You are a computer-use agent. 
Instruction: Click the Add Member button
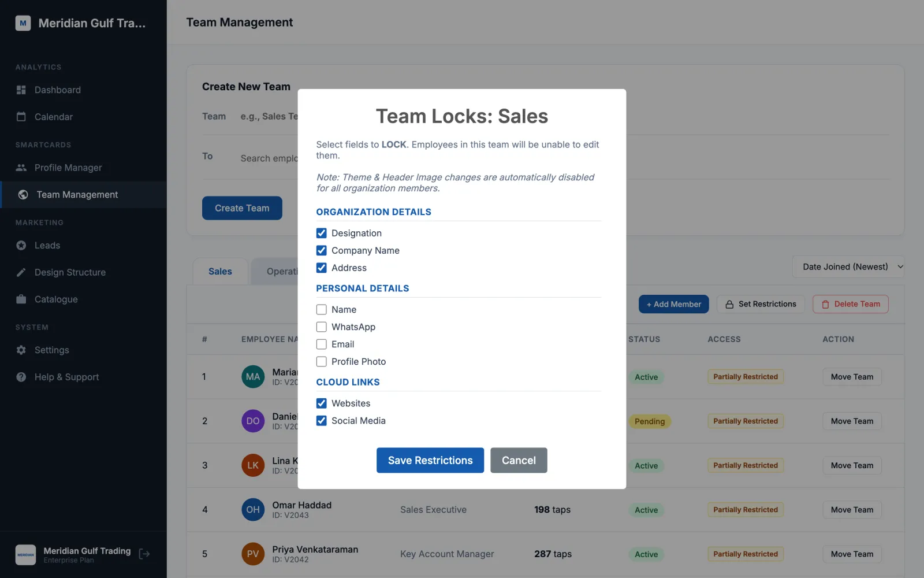(x=673, y=304)
